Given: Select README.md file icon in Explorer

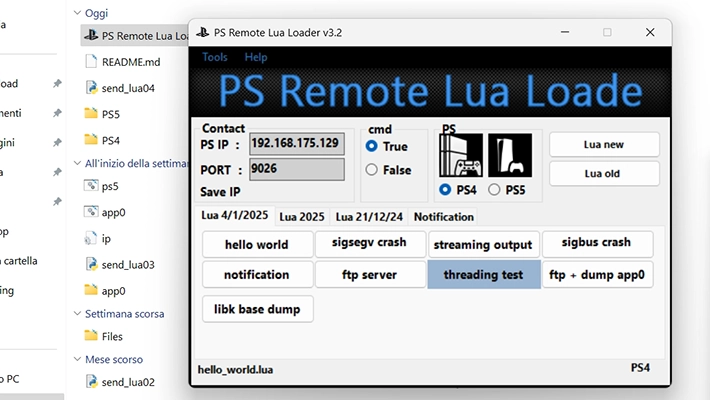Looking at the screenshot, I should tap(91, 61).
